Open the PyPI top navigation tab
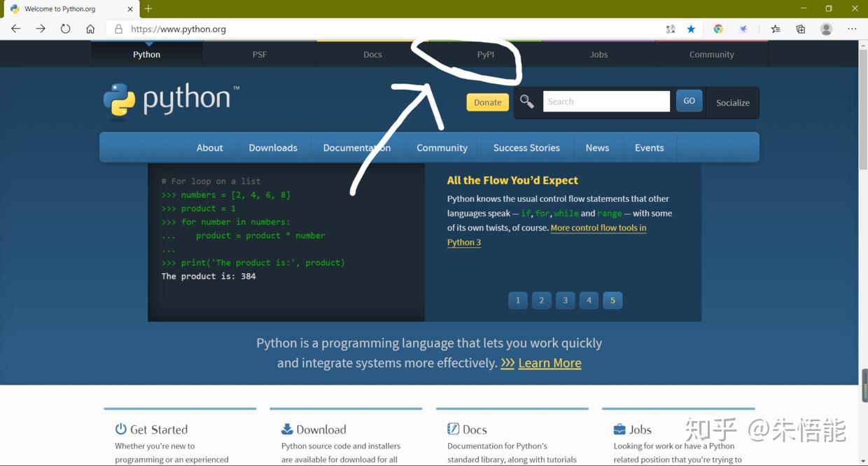The image size is (868, 466). [x=486, y=54]
